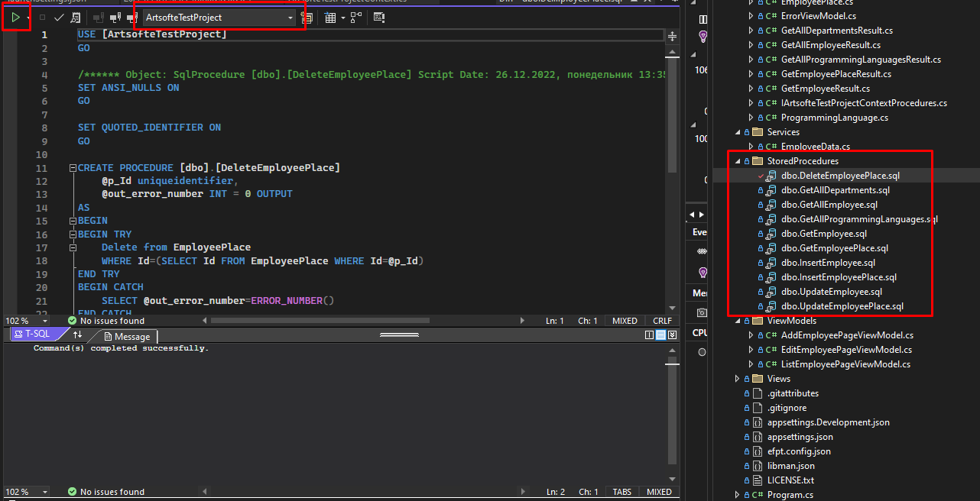Collapse the Delete from EmployeePlace block
The height and width of the screenshot is (501, 980).
point(72,247)
